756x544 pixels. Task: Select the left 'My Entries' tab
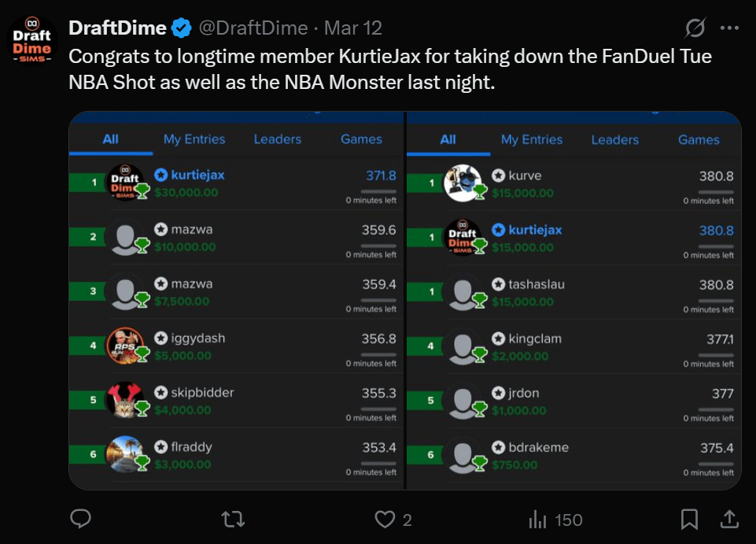(x=194, y=139)
